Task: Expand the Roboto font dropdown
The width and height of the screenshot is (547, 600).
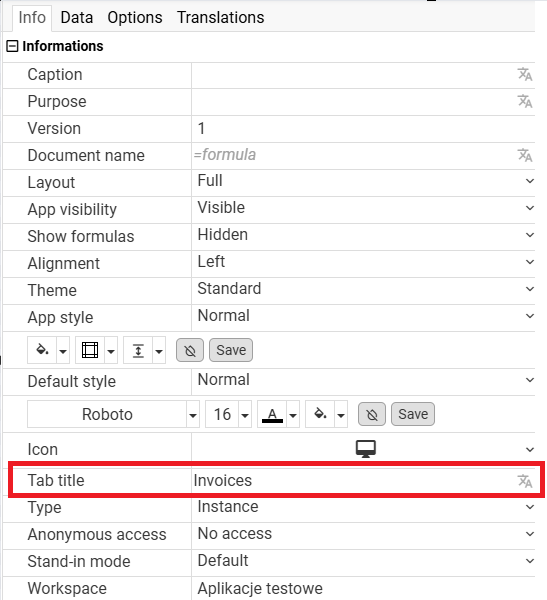Action: pyautogui.click(x=193, y=415)
